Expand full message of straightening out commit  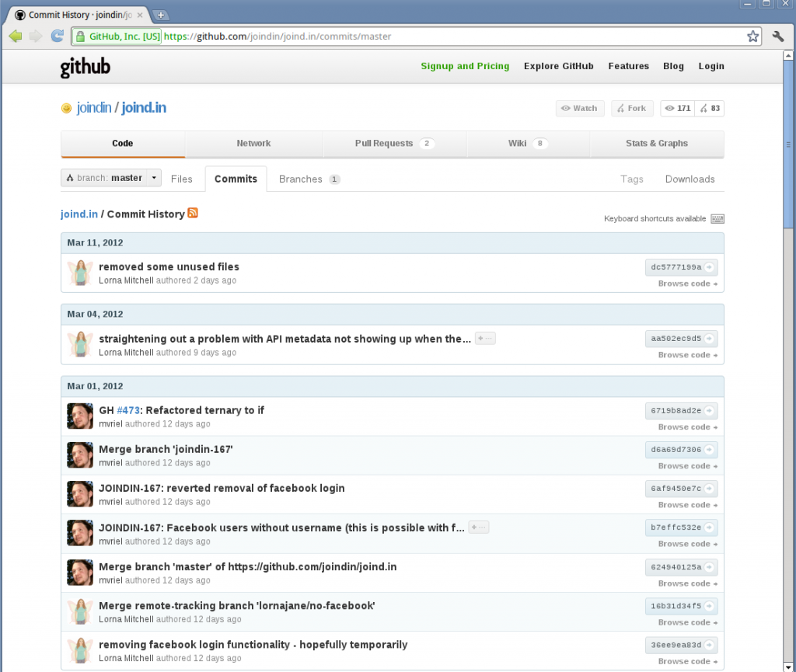[485, 338]
